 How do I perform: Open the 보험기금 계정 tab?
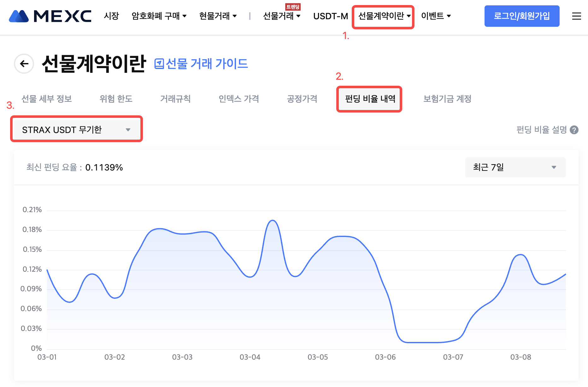(447, 99)
